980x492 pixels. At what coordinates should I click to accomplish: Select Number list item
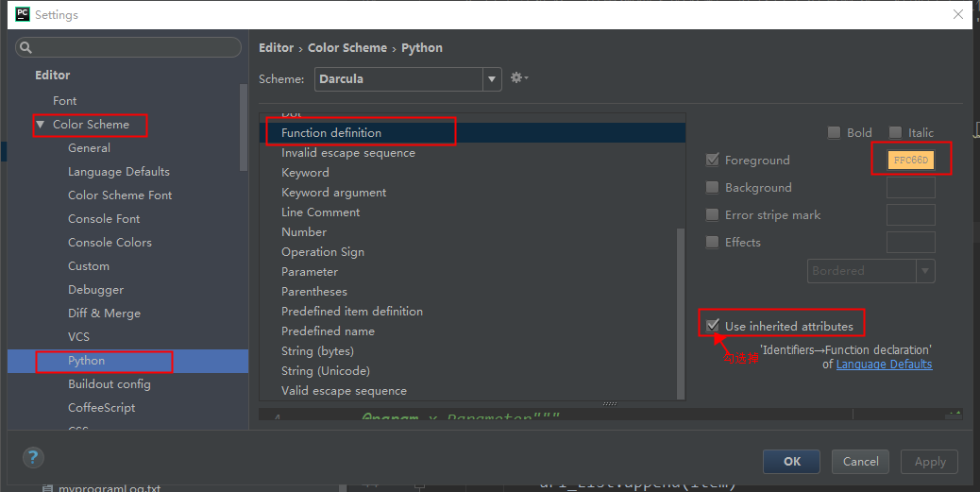[472, 232]
